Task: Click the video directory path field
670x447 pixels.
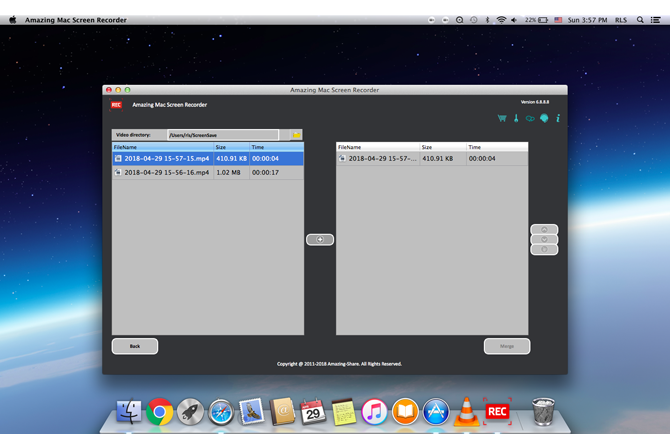Action: (x=222, y=135)
